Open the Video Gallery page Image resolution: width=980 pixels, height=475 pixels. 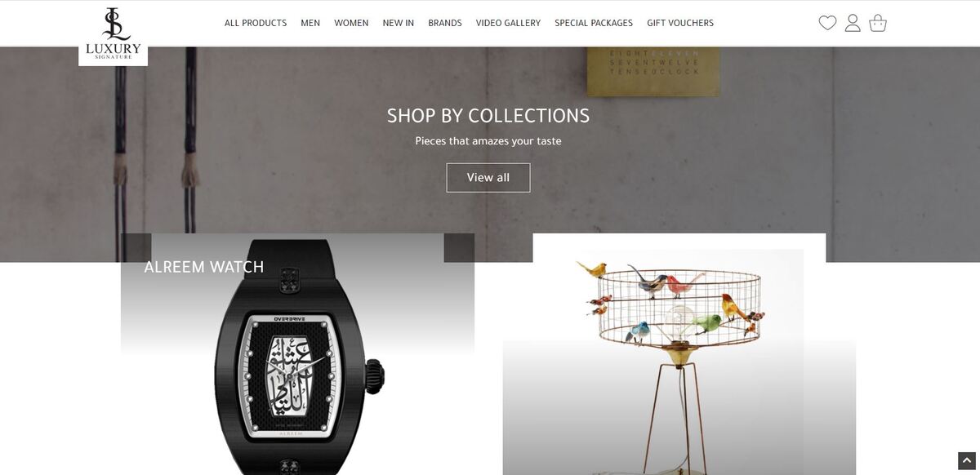(508, 23)
